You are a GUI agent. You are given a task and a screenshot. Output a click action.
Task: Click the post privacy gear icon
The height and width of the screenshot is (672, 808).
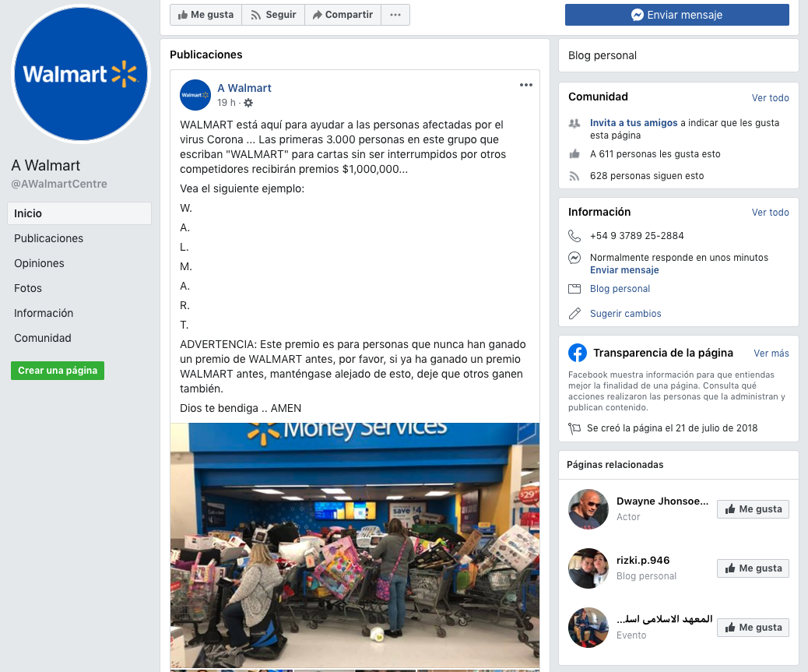tap(248, 103)
